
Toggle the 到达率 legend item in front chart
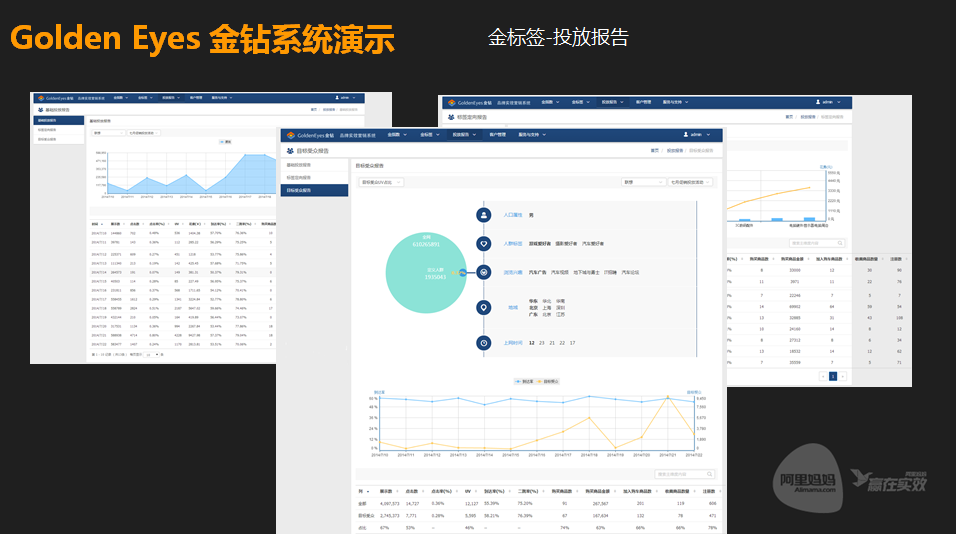click(524, 382)
